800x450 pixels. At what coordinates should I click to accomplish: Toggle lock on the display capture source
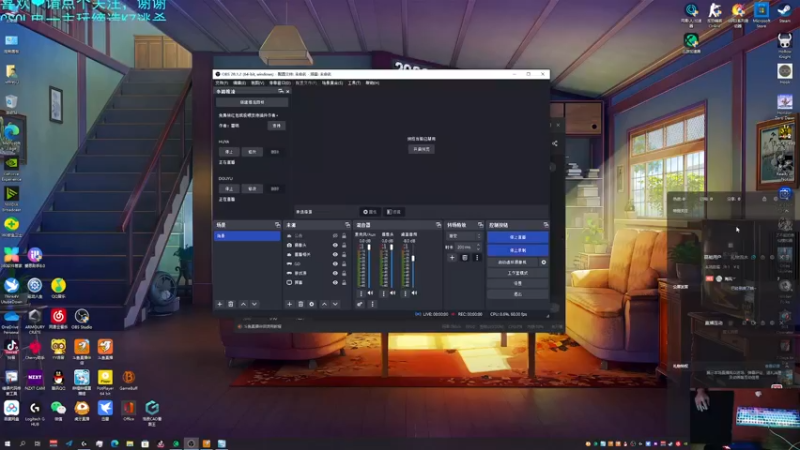click(x=344, y=283)
